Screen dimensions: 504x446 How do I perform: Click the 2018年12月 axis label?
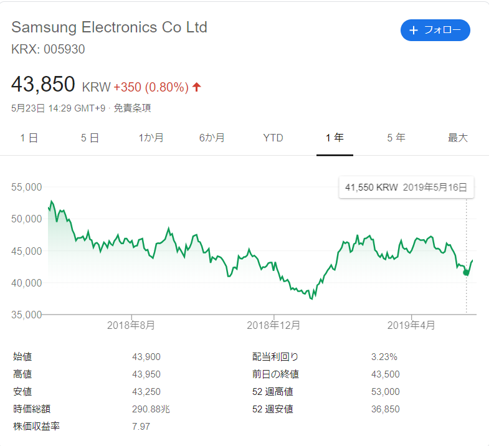coord(273,325)
